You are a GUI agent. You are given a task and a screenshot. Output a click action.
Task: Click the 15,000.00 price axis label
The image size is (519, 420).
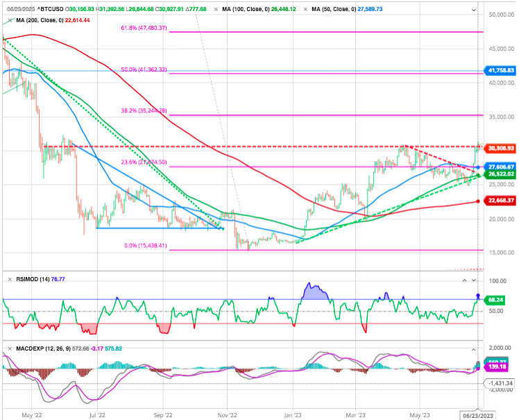[x=502, y=253]
